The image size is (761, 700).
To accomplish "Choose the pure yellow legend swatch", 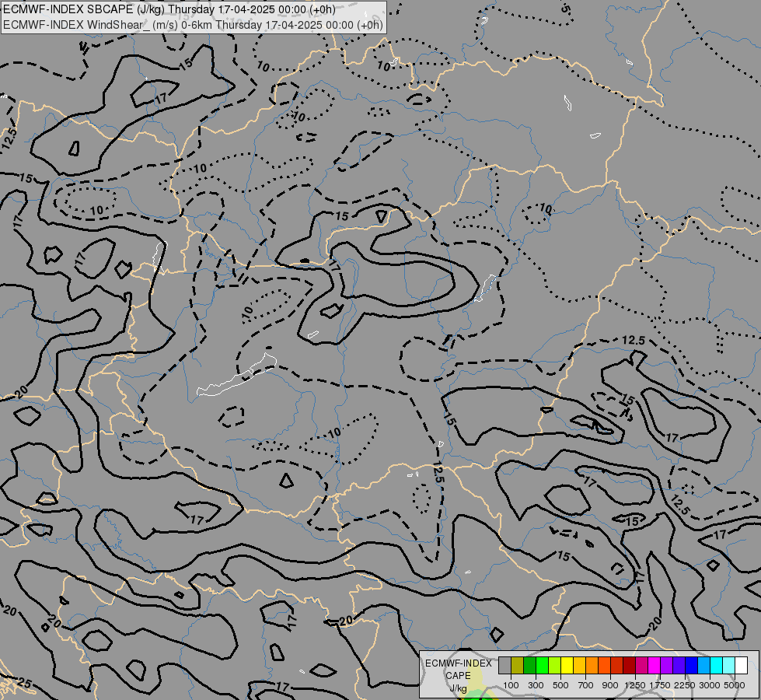I will tap(567, 665).
